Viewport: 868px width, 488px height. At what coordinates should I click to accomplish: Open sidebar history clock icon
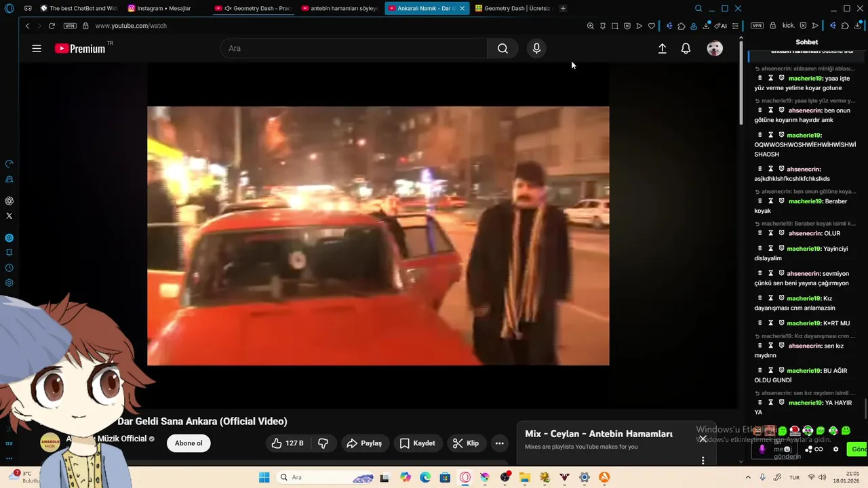(9, 268)
